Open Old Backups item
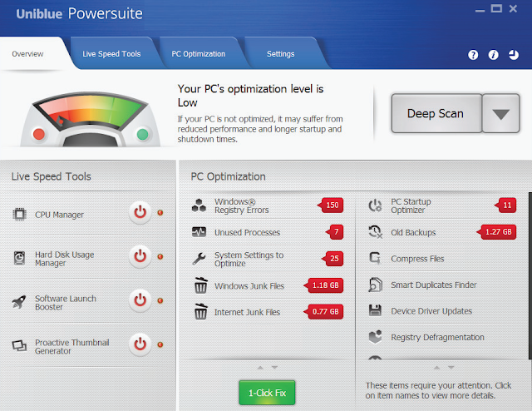Screen dimensions: 532x411 pyautogui.click(x=413, y=232)
